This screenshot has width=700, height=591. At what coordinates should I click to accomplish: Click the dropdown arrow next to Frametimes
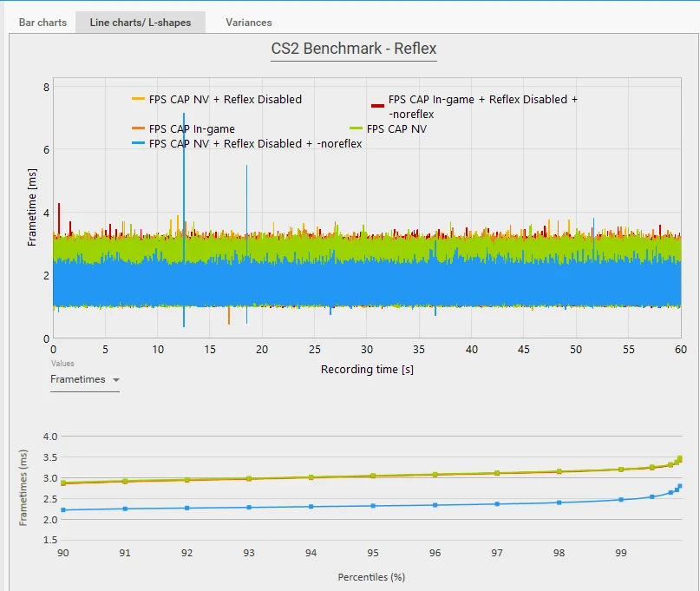(116, 380)
